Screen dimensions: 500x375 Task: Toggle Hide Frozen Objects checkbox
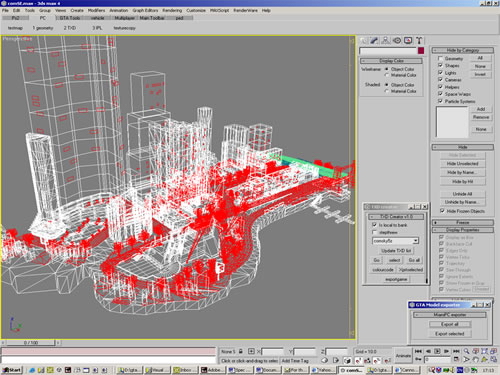442,211
